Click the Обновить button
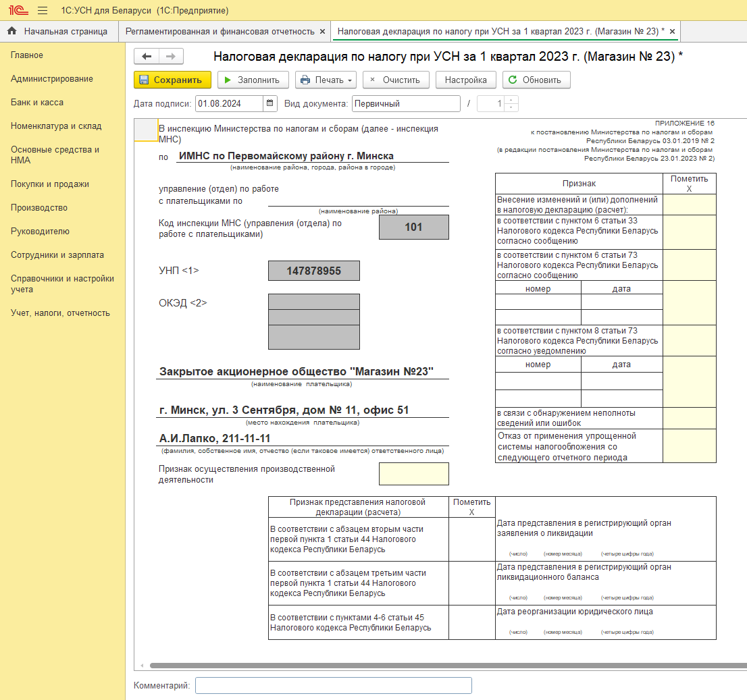This screenshot has height=700, width=747. coord(536,80)
